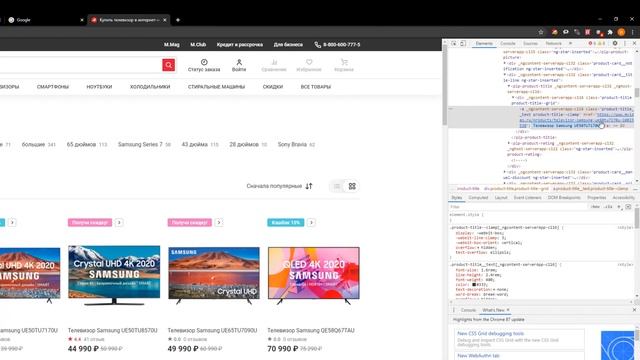Switch to the Sources tab
Viewport: 640px width, 360px height.
coord(530,43)
